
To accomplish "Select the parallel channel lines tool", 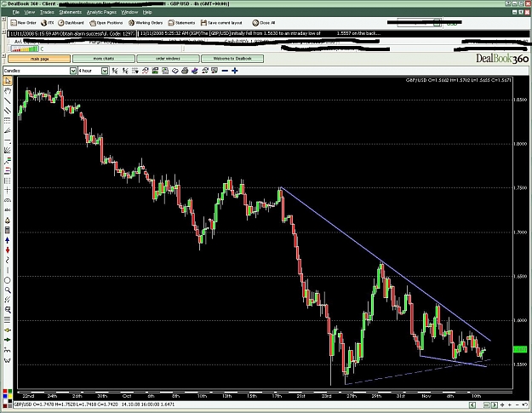I will [8, 111].
